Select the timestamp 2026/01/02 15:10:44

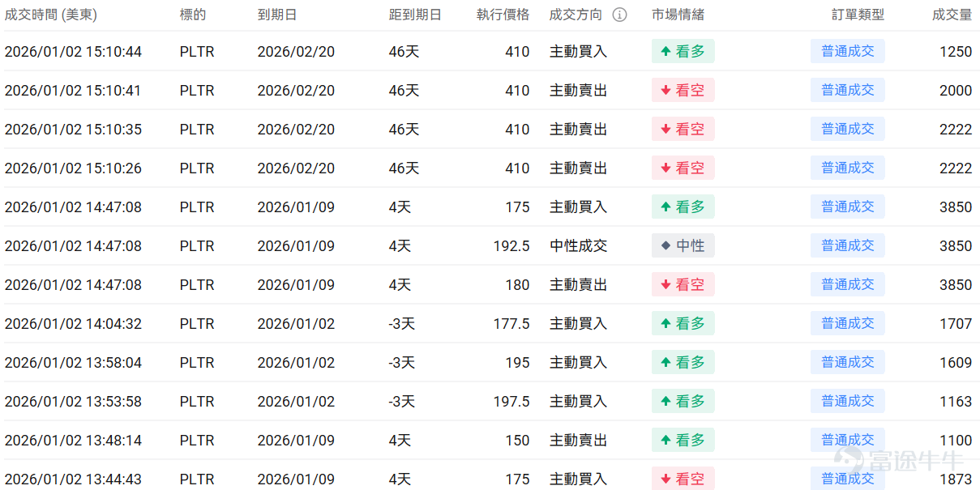point(73,52)
